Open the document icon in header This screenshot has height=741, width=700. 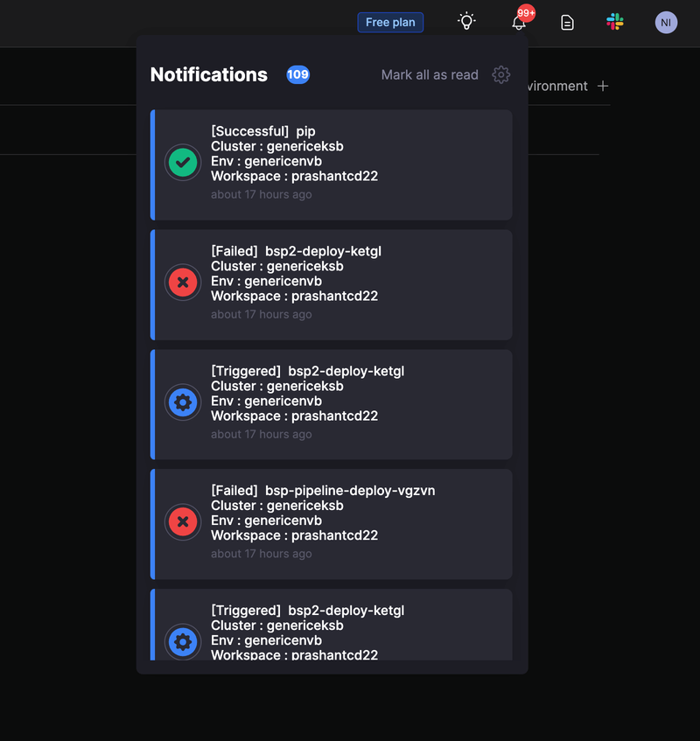coord(567,23)
